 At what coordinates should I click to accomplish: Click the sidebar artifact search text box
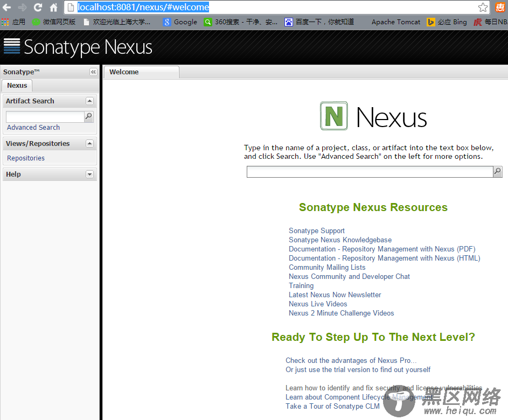coord(45,116)
